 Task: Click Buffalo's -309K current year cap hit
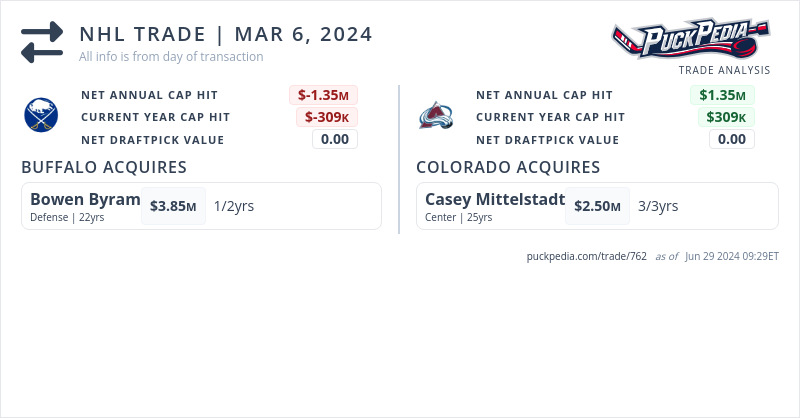pyautogui.click(x=326, y=117)
